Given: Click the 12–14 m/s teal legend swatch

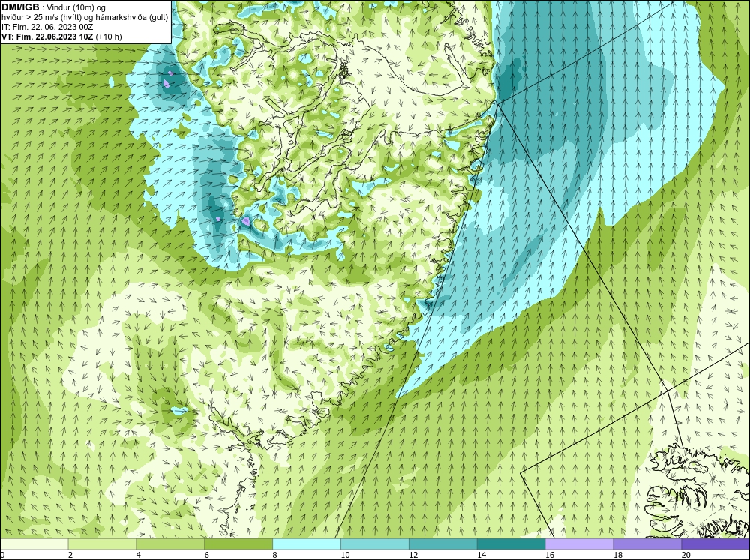Looking at the screenshot, I should pyautogui.click(x=443, y=544).
